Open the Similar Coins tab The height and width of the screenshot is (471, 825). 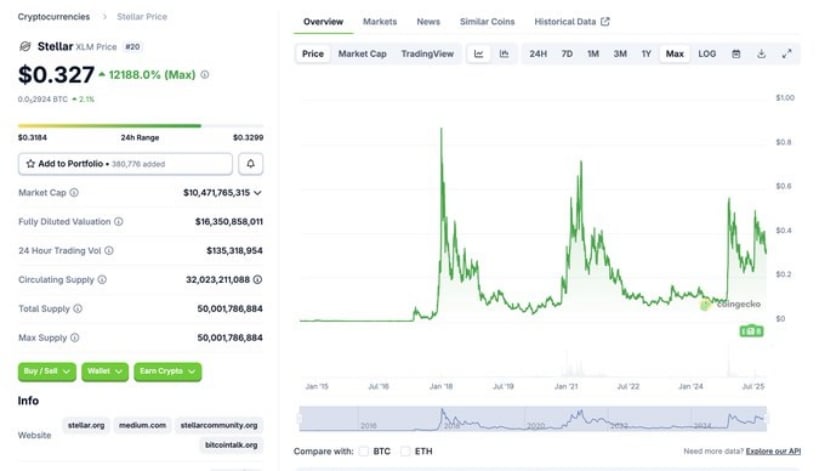[487, 22]
